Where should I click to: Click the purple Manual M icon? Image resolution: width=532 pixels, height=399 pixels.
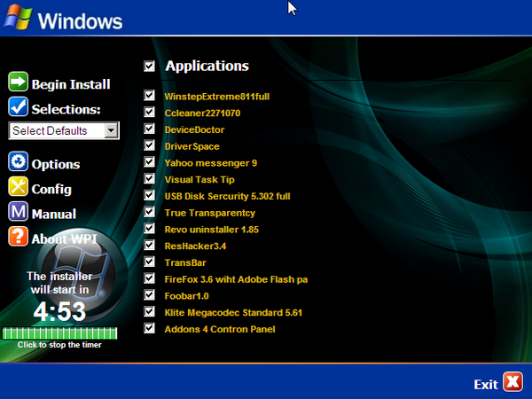coord(18,211)
